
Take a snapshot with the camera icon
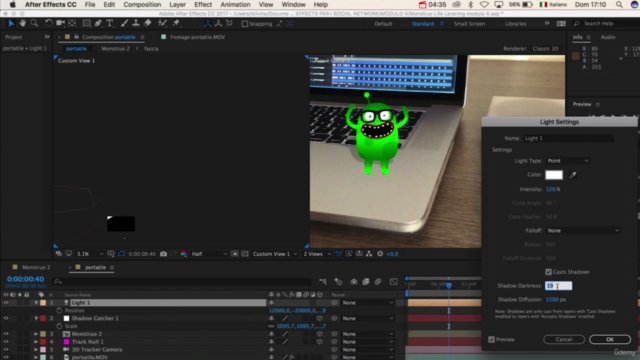(163, 254)
